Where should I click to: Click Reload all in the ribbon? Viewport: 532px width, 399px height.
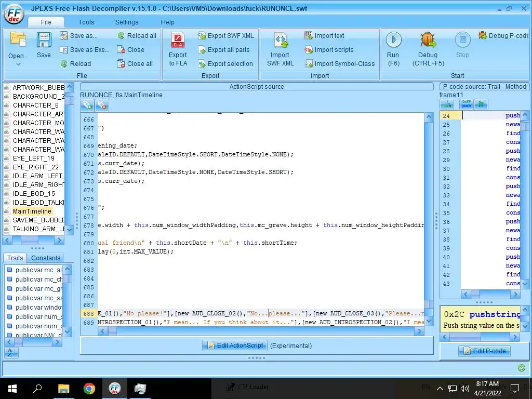(137, 36)
